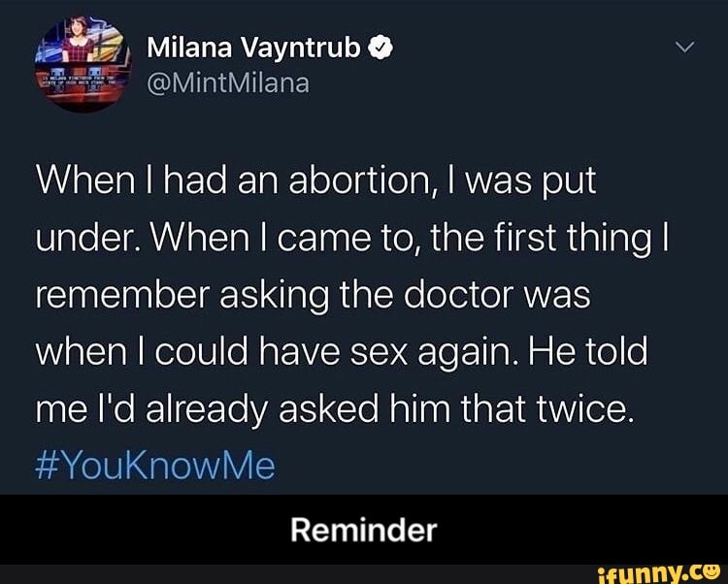Select the line "remember asking the doctor was"

pyautogui.click(x=314, y=296)
